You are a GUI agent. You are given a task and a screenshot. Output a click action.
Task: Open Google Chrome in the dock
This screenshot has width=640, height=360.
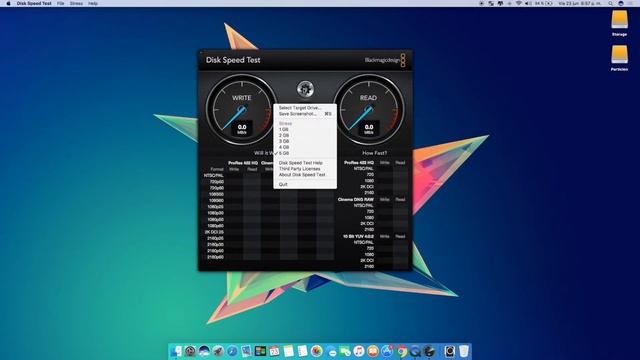pos(402,351)
